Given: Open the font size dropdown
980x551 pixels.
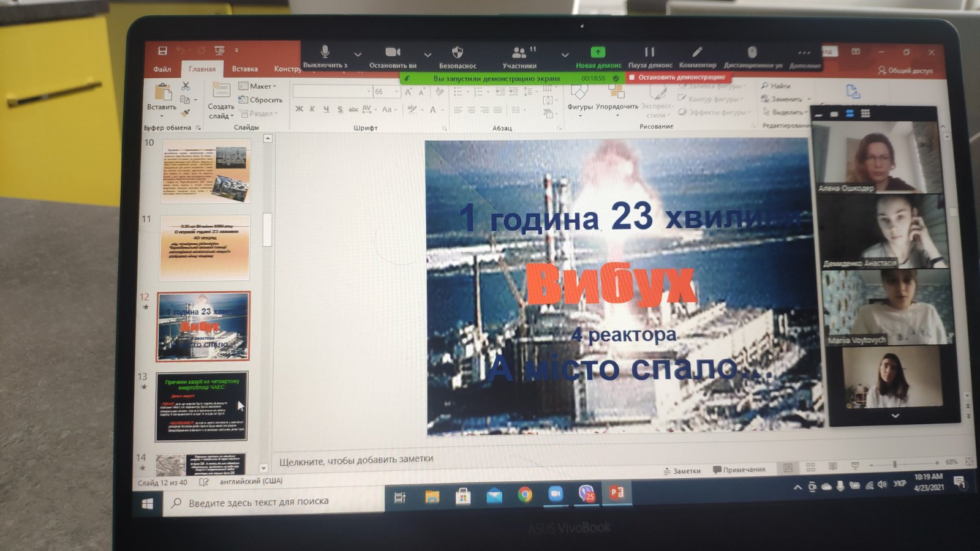Looking at the screenshot, I should click(397, 92).
